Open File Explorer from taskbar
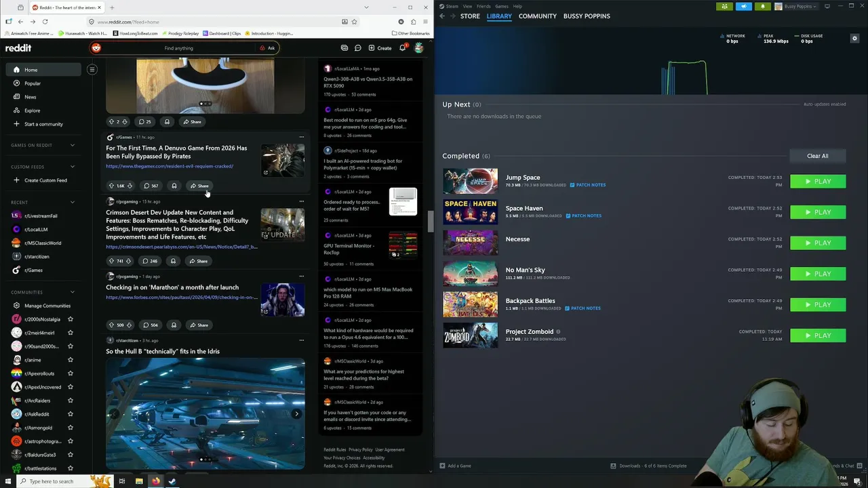This screenshot has width=868, height=488. [139, 481]
